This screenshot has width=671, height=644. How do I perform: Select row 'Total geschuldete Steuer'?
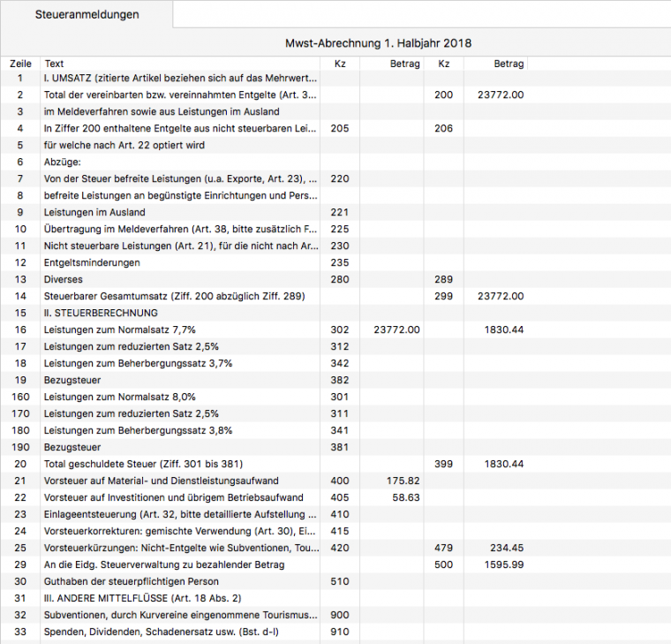click(335, 464)
